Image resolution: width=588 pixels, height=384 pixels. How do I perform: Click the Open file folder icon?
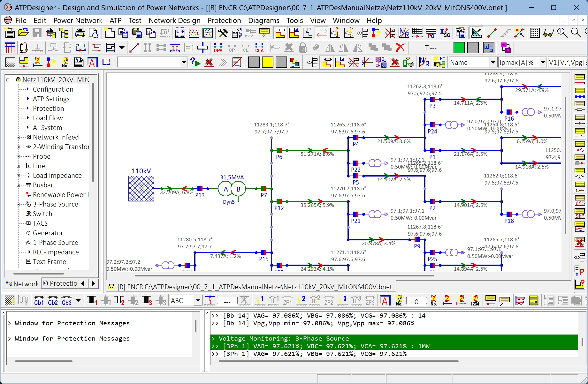[23, 33]
